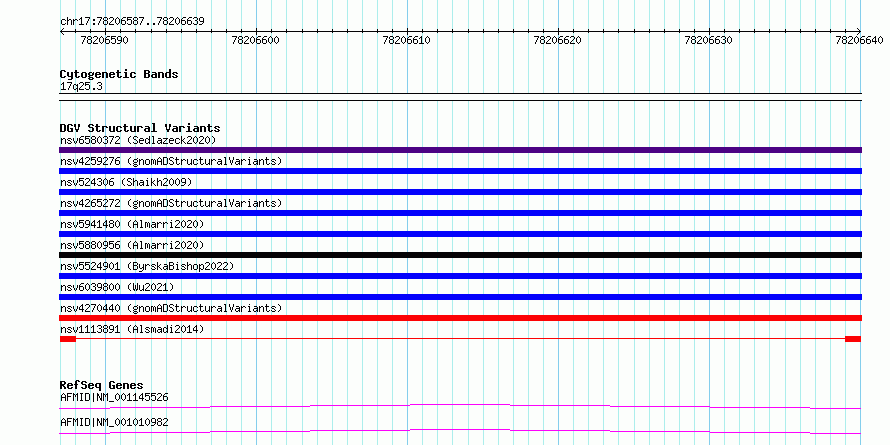890x445 pixels.
Task: Click the 17q25.3 cytogenetic band bar
Action: coord(460,97)
